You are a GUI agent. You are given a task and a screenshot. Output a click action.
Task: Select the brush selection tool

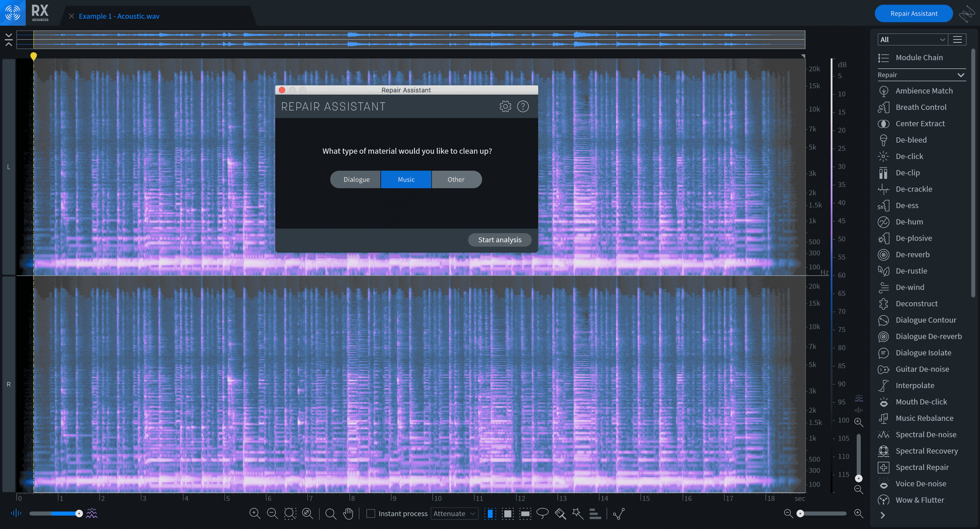(560, 513)
